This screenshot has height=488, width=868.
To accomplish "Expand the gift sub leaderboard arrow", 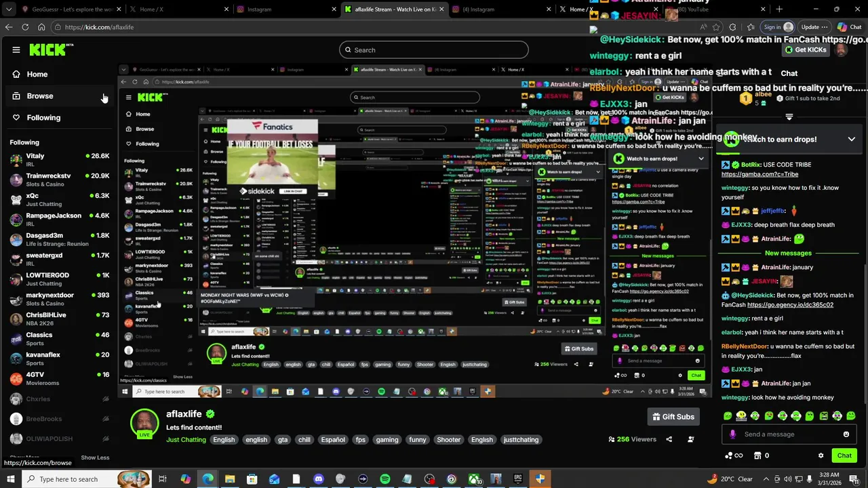I will coord(789,117).
